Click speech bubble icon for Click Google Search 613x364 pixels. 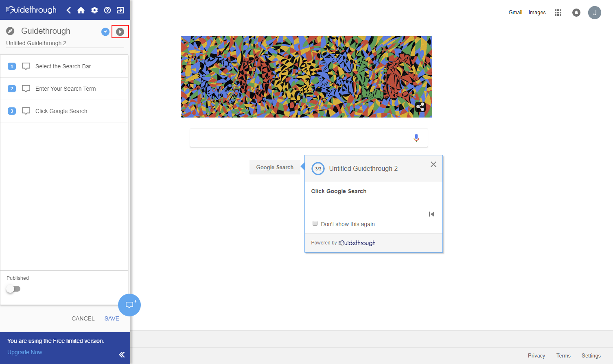click(x=26, y=111)
